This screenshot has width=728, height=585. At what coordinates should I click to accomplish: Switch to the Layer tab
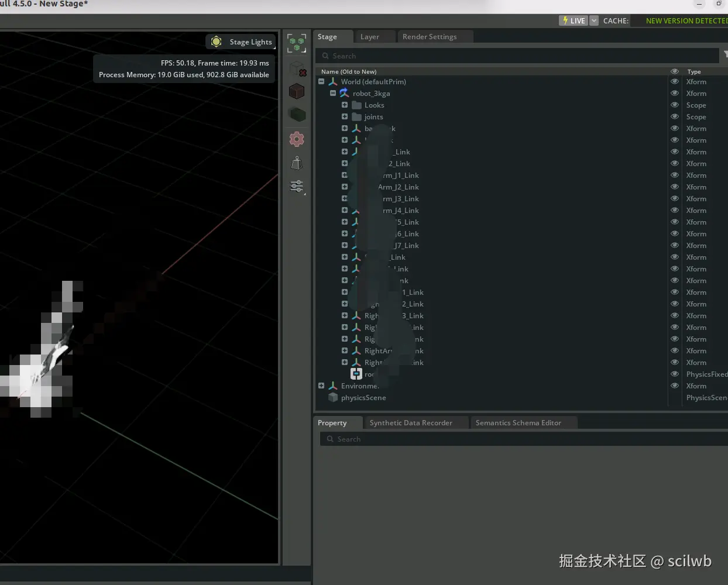click(369, 37)
